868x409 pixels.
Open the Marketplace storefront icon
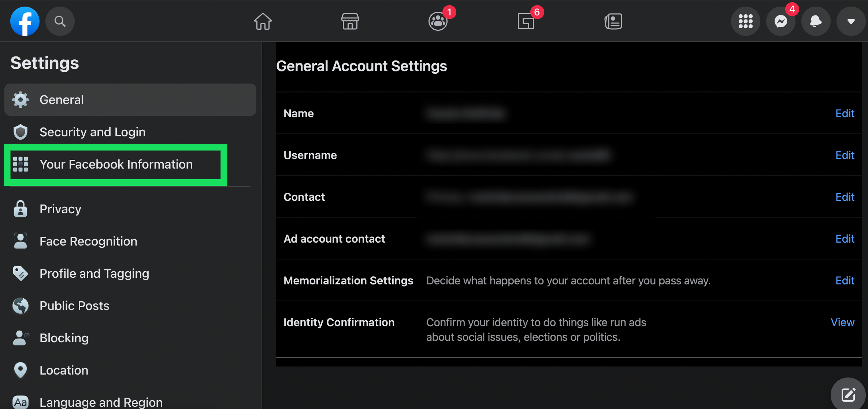(350, 21)
